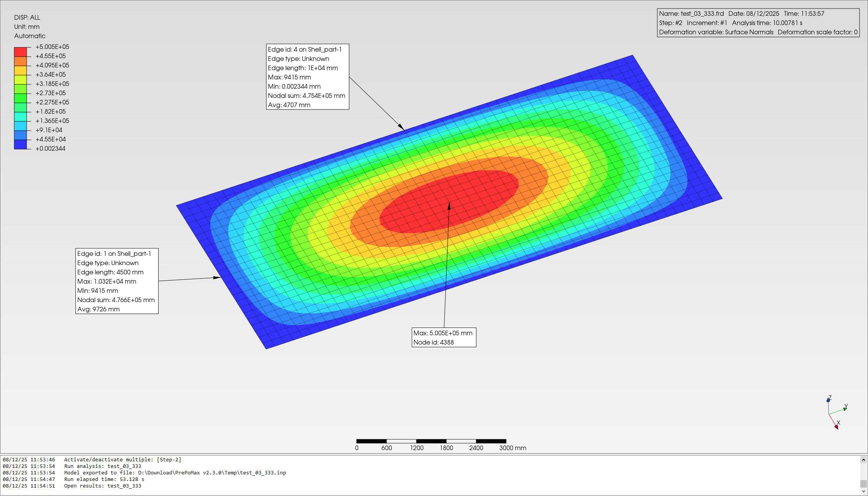This screenshot has height=496, width=868.
Task: Click the results info box with the file name
Action: pos(758,23)
